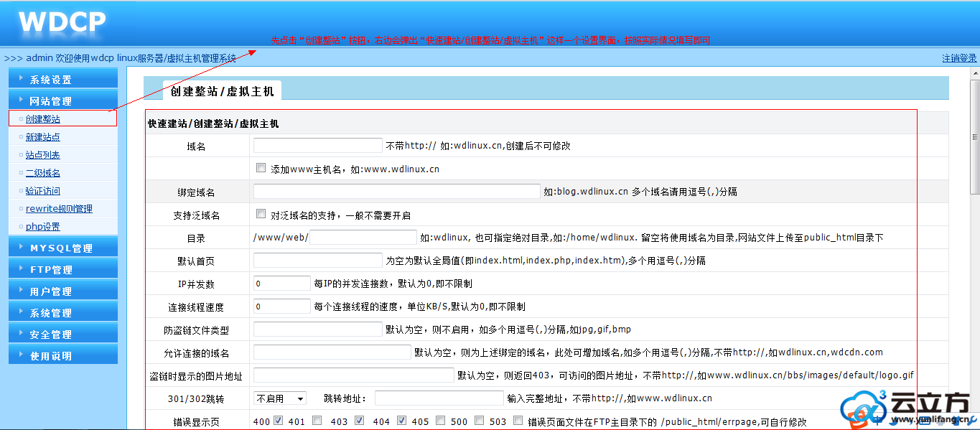Select the 创建整站/虚拟主机 tab

(x=222, y=90)
